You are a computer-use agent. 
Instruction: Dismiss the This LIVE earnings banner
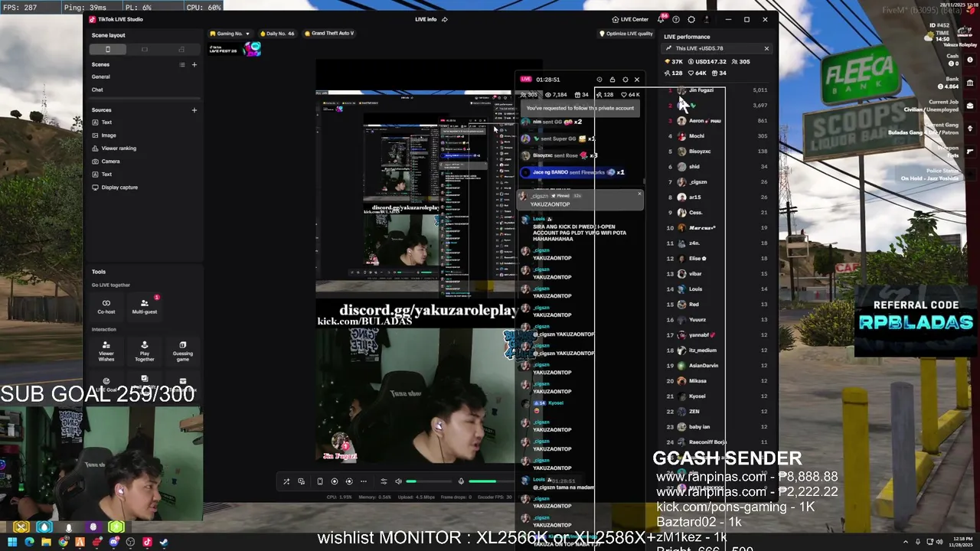[766, 49]
